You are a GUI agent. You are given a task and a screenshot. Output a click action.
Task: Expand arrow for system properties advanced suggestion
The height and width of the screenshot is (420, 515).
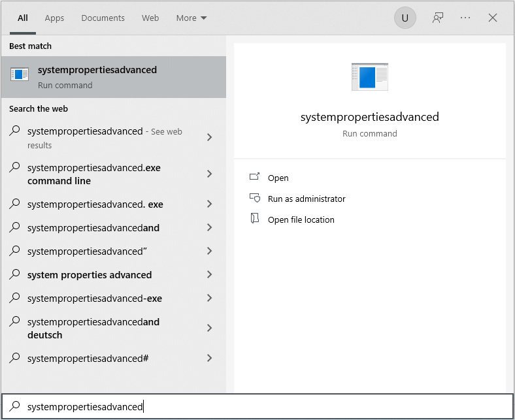209,275
